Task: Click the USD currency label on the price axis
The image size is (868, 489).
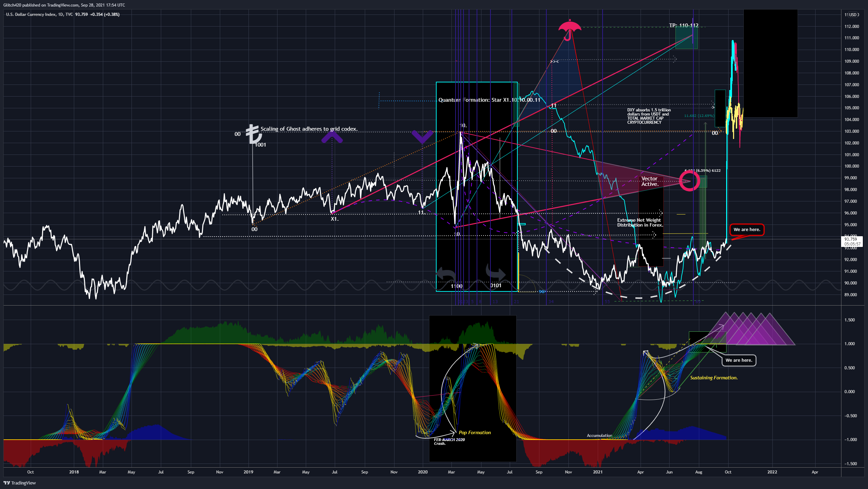Action: [852, 14]
